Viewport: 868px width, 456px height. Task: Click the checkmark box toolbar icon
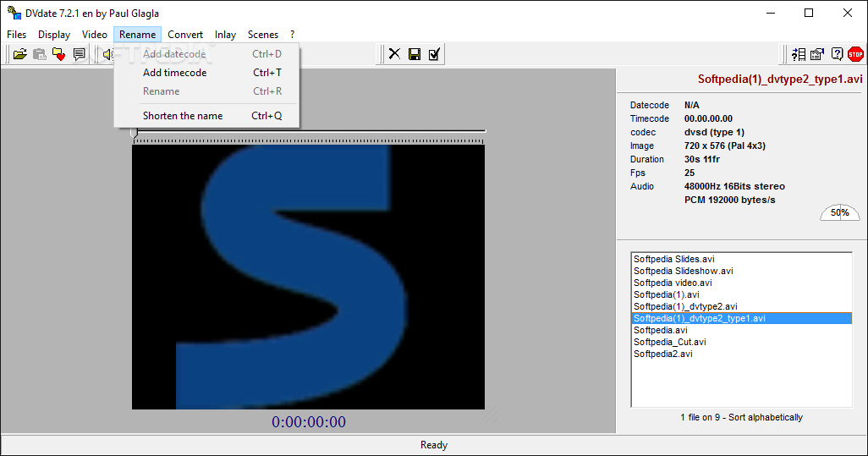click(x=434, y=53)
